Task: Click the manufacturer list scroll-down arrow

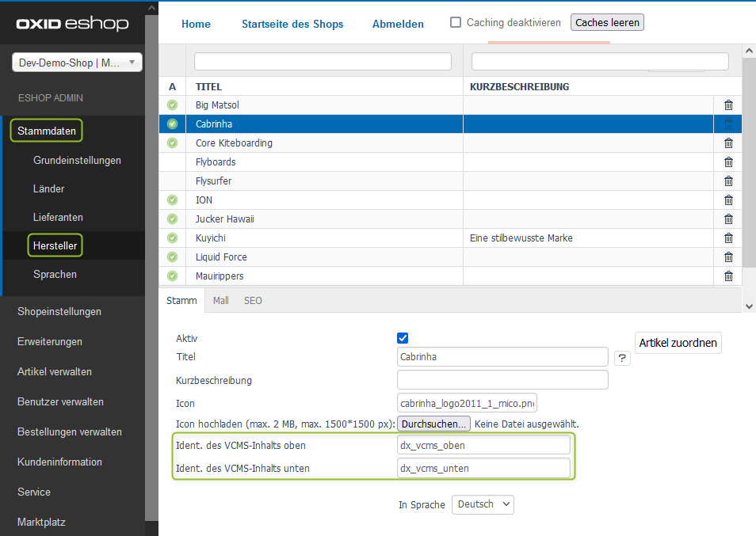Action: [749, 306]
